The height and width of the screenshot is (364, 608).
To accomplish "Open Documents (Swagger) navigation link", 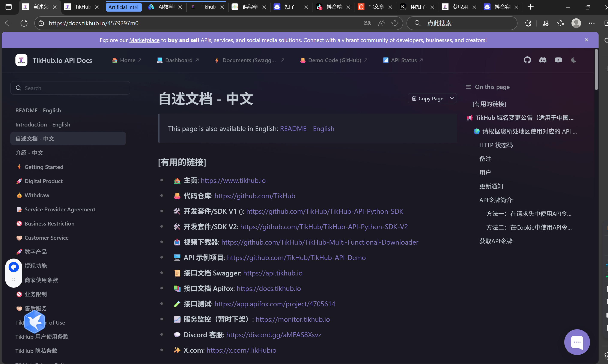I will (249, 60).
